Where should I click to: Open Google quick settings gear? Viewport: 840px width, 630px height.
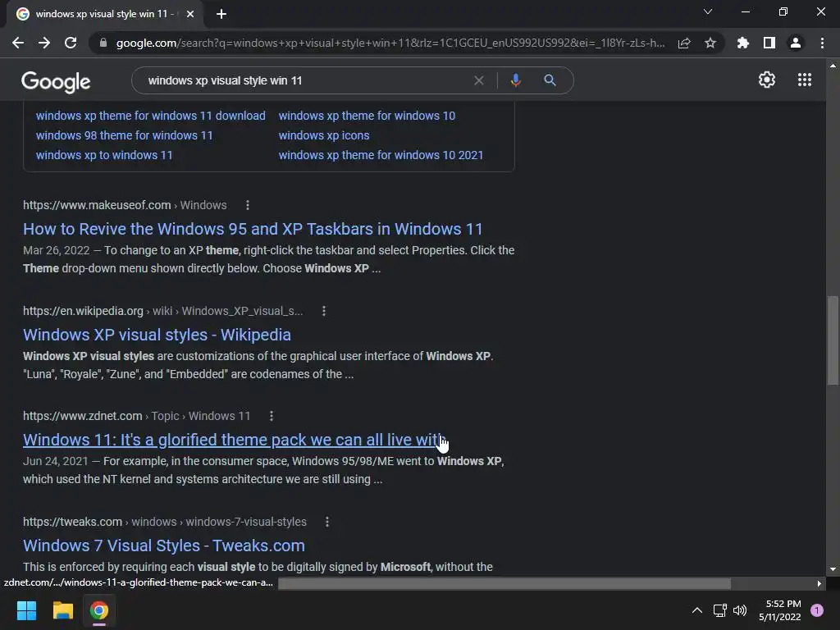click(767, 80)
